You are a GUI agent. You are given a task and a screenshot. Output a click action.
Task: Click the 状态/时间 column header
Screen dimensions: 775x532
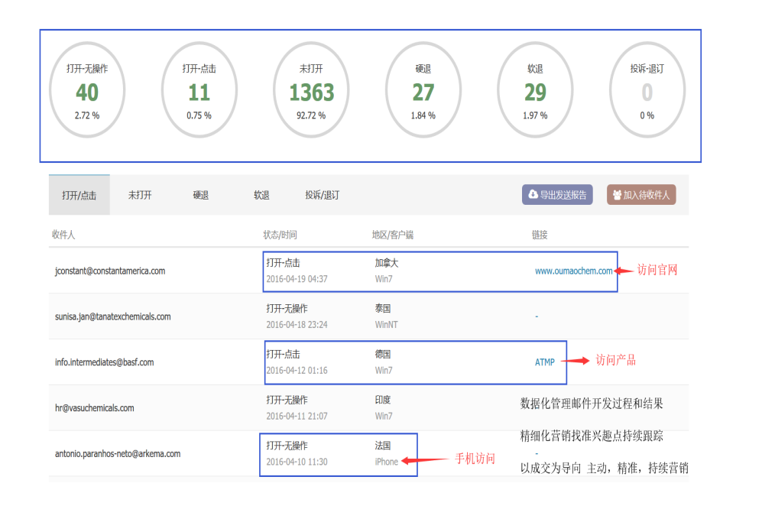tap(276, 235)
